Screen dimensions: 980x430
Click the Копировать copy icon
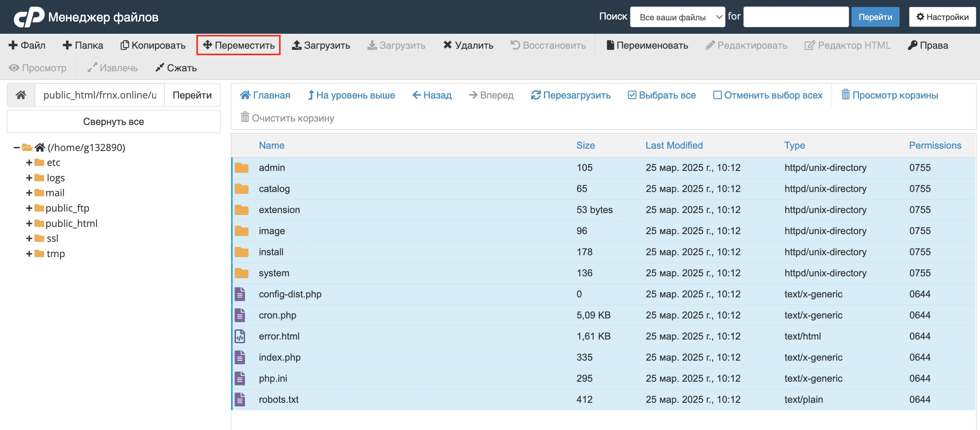tap(124, 45)
